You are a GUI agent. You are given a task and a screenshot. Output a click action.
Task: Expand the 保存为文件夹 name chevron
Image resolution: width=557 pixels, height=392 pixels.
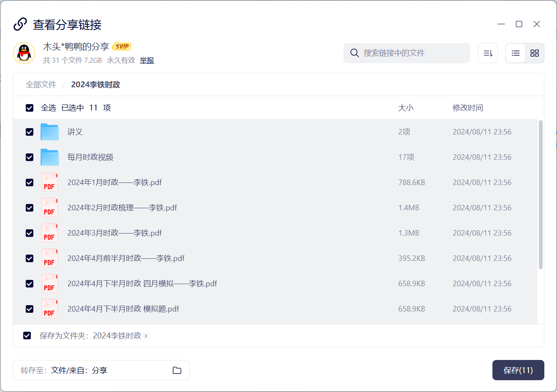146,336
